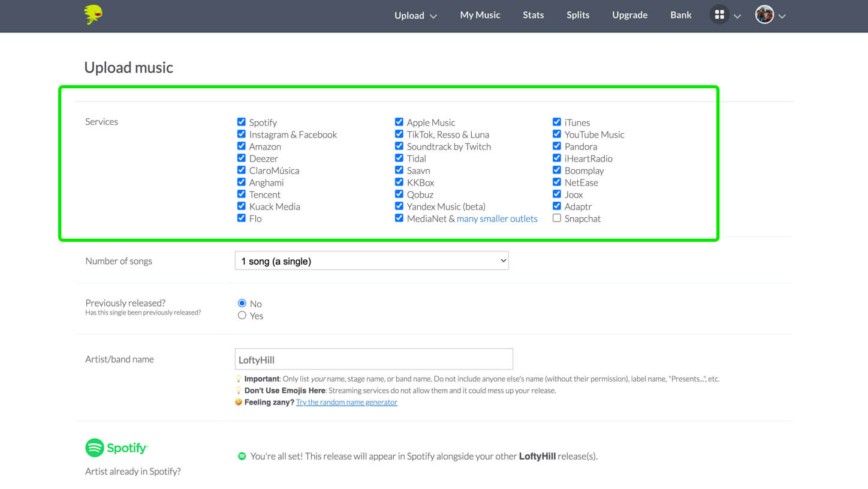Uncheck the Tencent checkbox
This screenshot has height=489, width=868.
(241, 194)
